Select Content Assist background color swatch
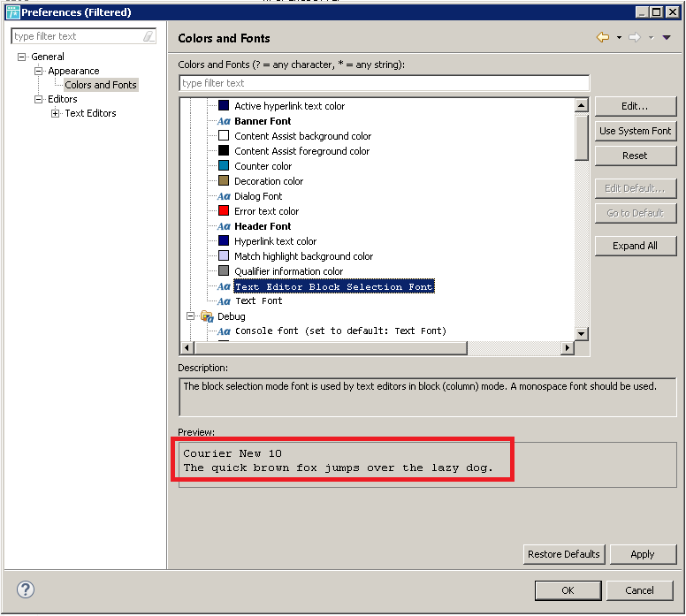This screenshot has width=686, height=616. pos(224,135)
